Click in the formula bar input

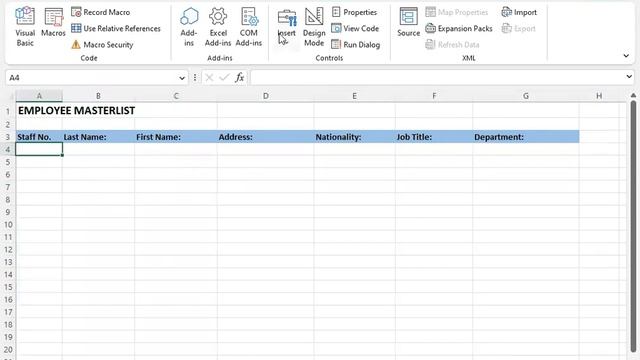coord(438,77)
